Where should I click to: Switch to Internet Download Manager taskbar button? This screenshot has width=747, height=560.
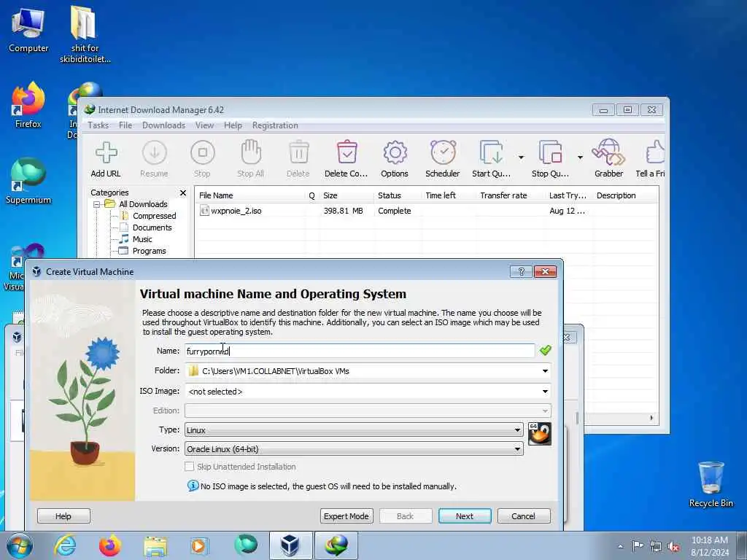point(336,545)
